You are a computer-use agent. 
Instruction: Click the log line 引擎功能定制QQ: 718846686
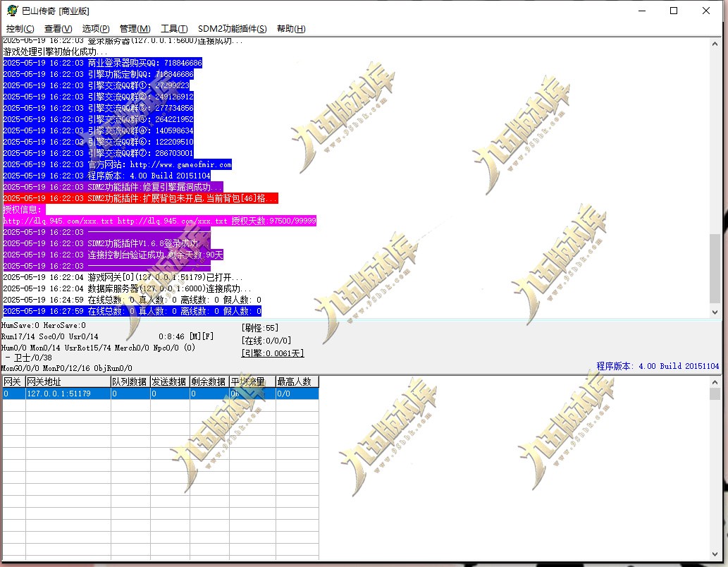tap(99, 74)
